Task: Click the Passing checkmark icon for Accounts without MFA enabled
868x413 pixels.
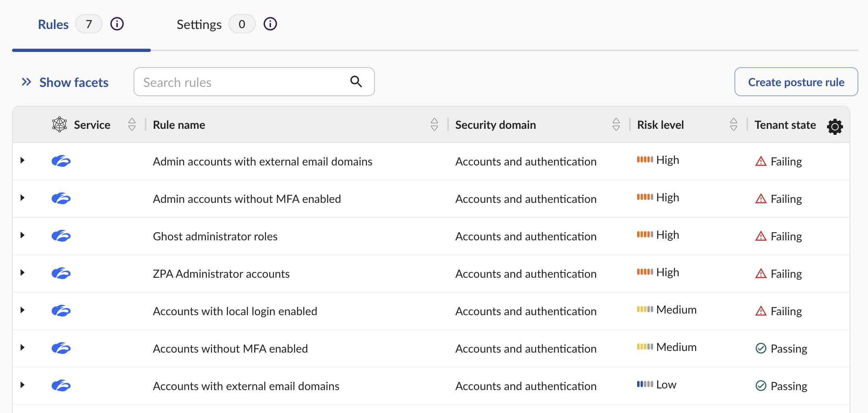Action: pos(761,349)
